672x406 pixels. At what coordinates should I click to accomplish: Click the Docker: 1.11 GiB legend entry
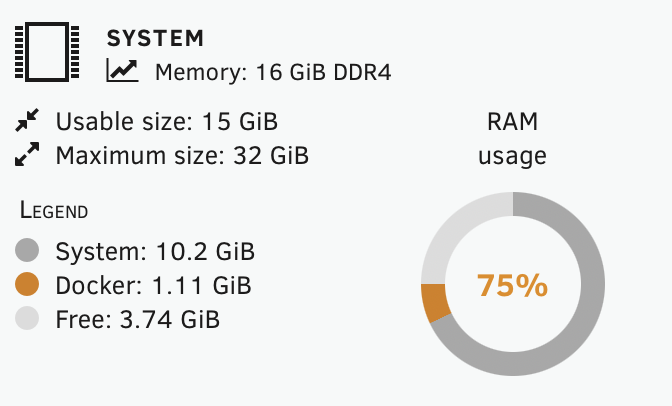tap(153, 286)
